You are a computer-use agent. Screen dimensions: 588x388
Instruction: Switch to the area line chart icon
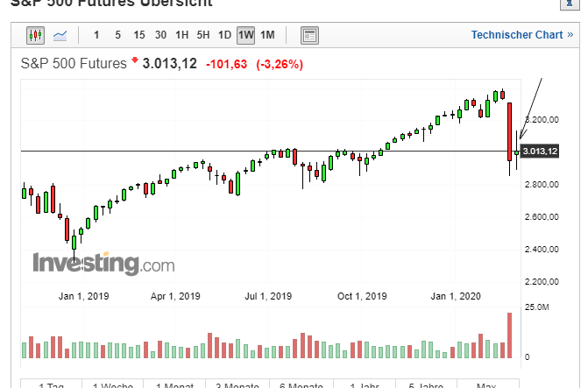(60, 35)
